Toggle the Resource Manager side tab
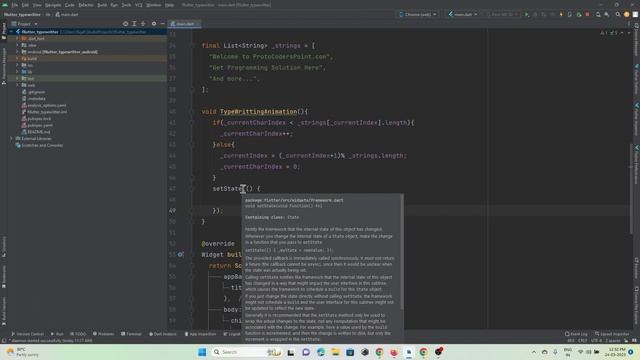Screen dimensions: 640x360 4,65
